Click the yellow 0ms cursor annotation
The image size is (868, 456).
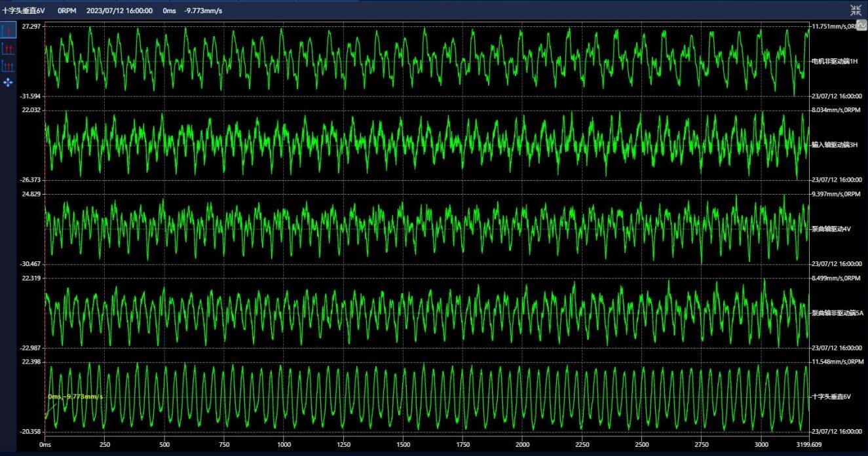pos(75,397)
